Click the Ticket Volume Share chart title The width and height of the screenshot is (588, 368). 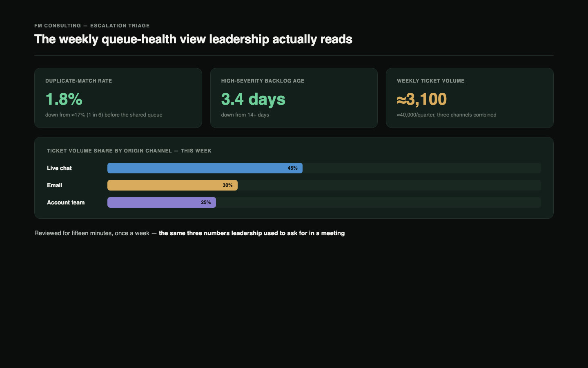pos(129,151)
